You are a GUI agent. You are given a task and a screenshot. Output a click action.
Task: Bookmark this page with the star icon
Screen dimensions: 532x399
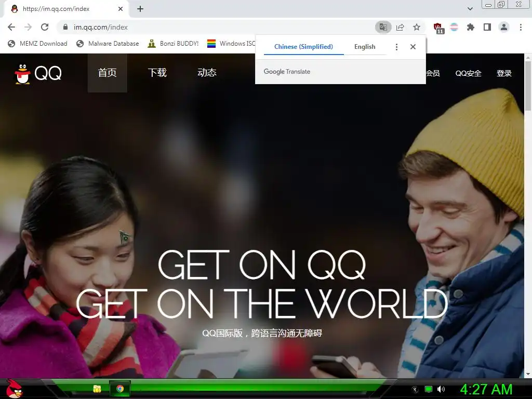click(417, 27)
